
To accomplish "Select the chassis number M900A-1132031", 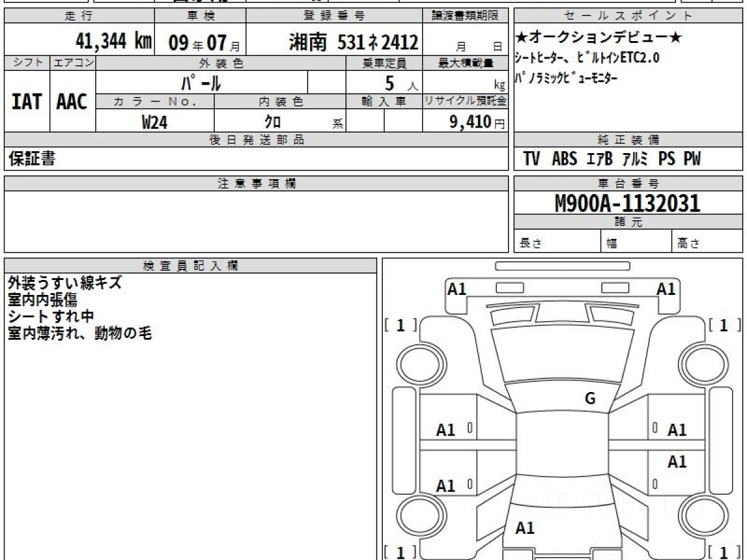I will point(627,203).
